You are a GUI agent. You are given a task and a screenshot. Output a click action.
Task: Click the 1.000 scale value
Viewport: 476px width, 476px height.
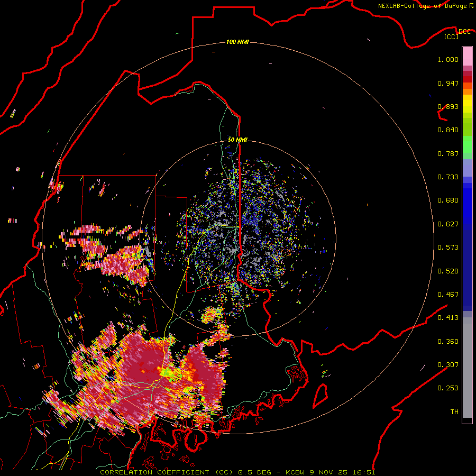pyautogui.click(x=448, y=59)
